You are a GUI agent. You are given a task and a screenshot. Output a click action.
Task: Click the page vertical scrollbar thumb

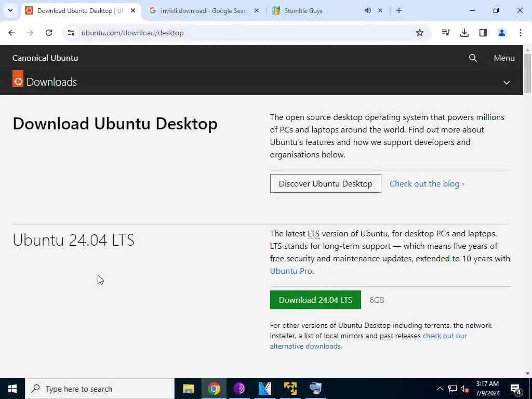pyautogui.click(x=527, y=73)
